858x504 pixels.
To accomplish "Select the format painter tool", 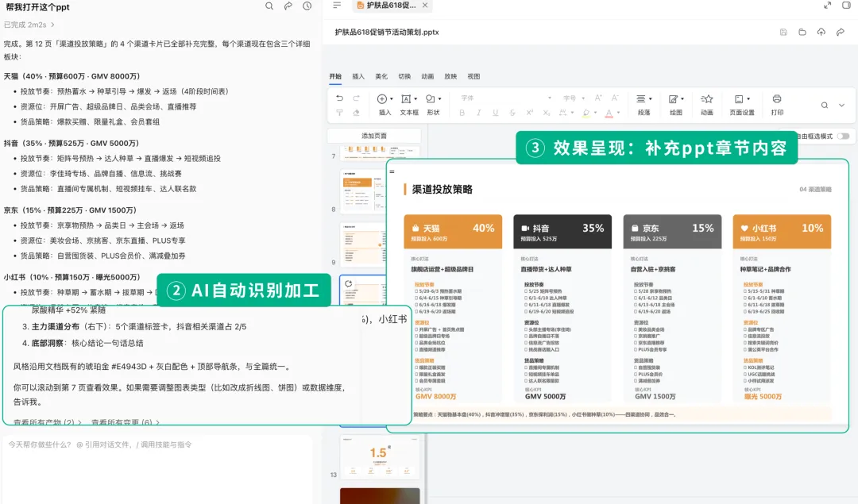I will click(x=340, y=113).
